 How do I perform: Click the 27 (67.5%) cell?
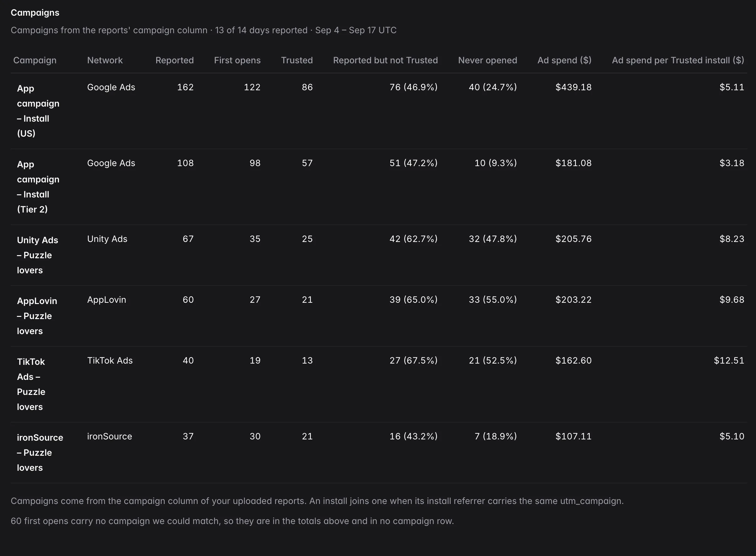pyautogui.click(x=413, y=360)
